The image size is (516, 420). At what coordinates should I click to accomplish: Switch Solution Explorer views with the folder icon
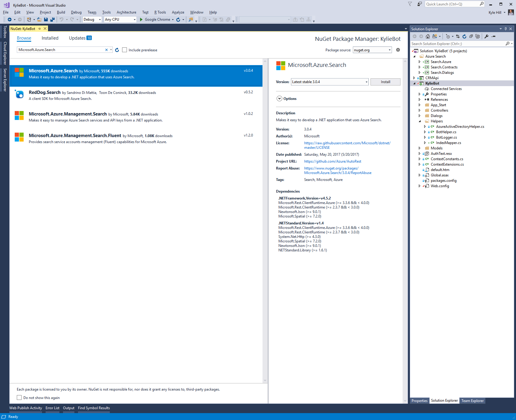(x=434, y=36)
